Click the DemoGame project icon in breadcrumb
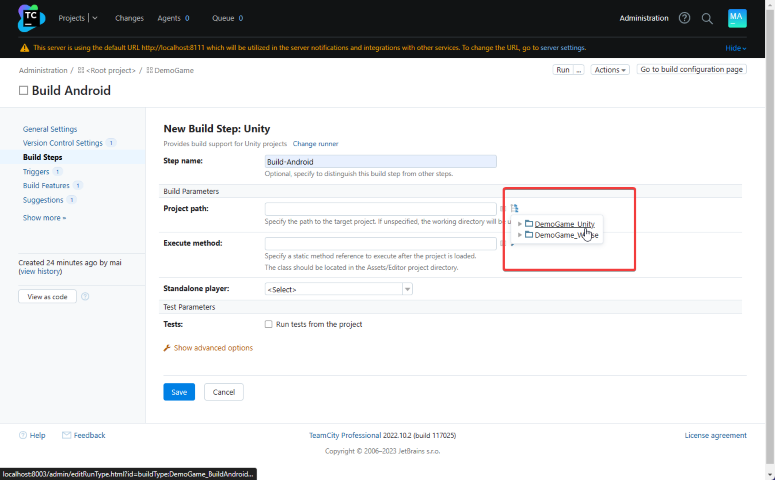Image resolution: width=775 pixels, height=480 pixels. [x=150, y=70]
